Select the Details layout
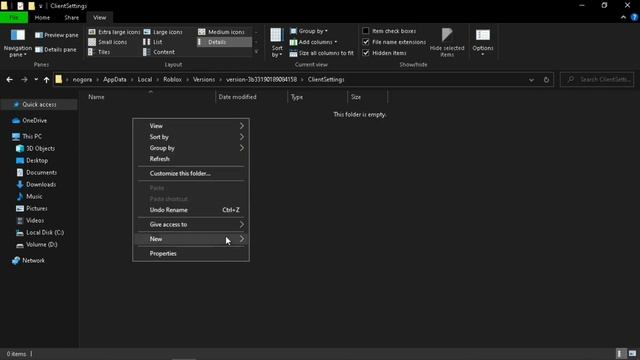 (224, 42)
